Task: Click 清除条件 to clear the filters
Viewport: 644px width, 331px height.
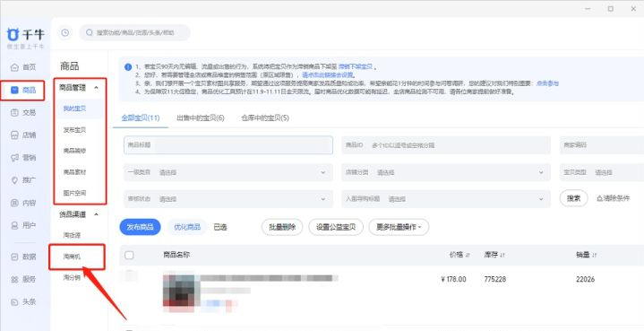Action: coord(614,198)
